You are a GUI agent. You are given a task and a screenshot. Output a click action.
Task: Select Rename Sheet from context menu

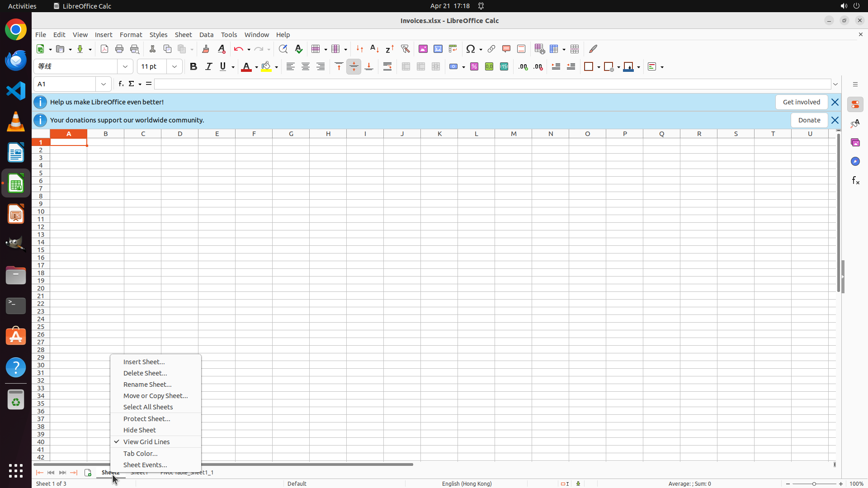point(147,384)
